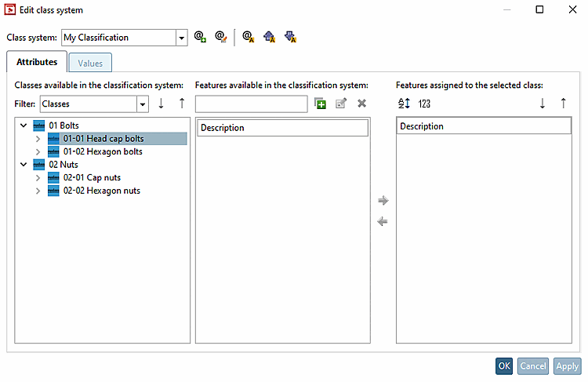
Task: Move class down with the classes-panel arrow
Action: (161, 104)
